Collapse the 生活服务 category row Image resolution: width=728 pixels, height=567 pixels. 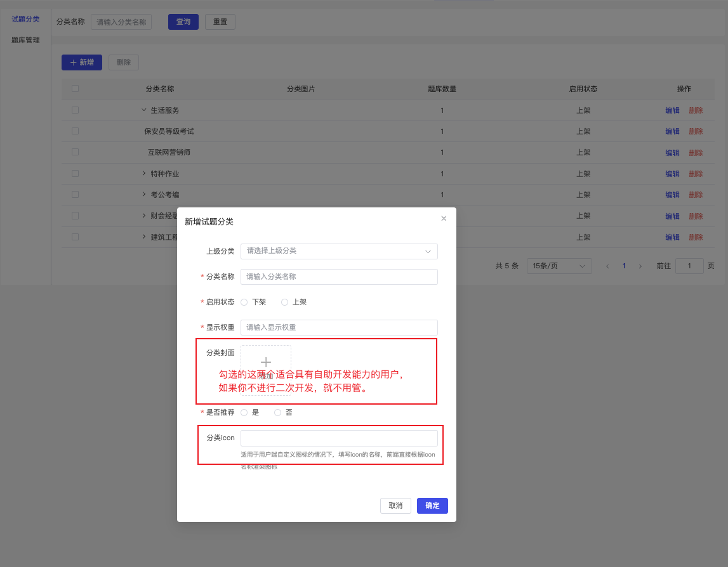(143, 110)
